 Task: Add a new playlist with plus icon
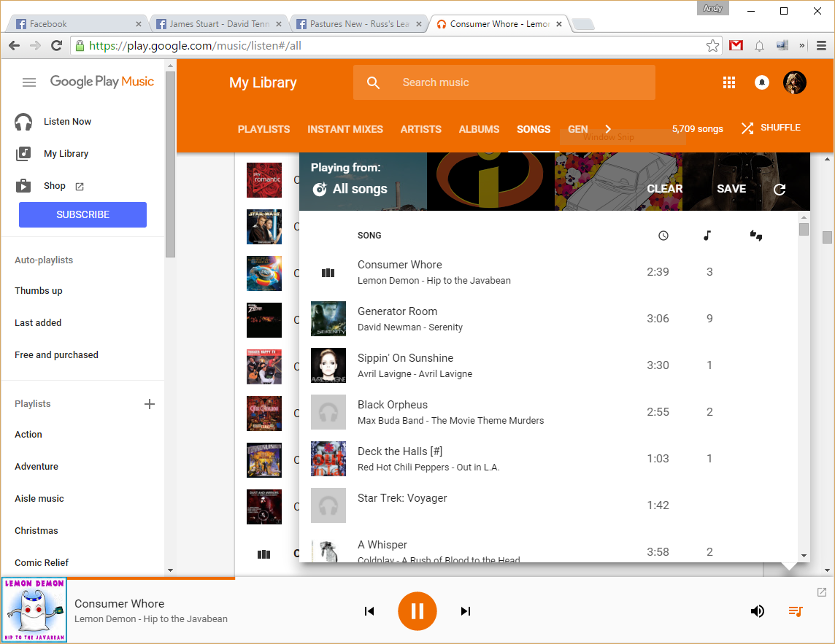(150, 404)
